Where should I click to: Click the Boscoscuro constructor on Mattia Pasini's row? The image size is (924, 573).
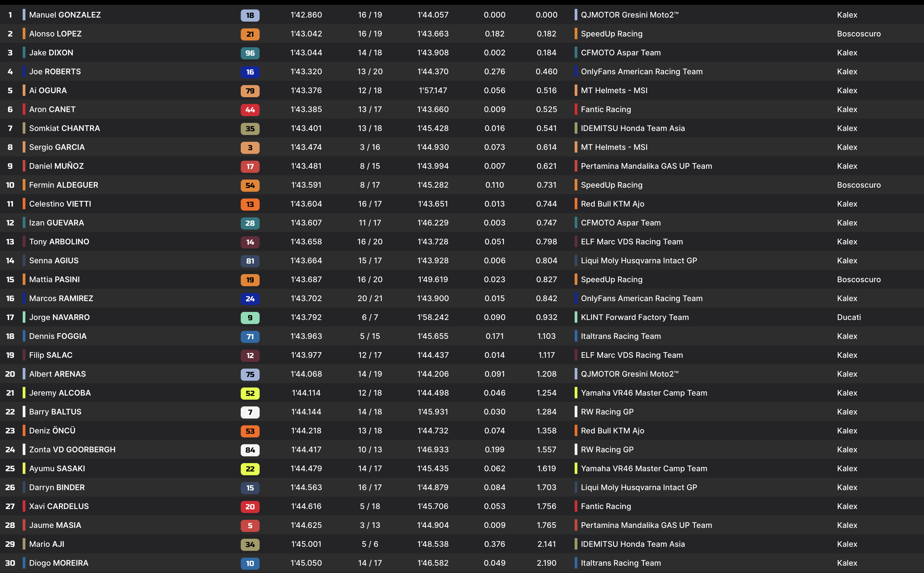858,279
